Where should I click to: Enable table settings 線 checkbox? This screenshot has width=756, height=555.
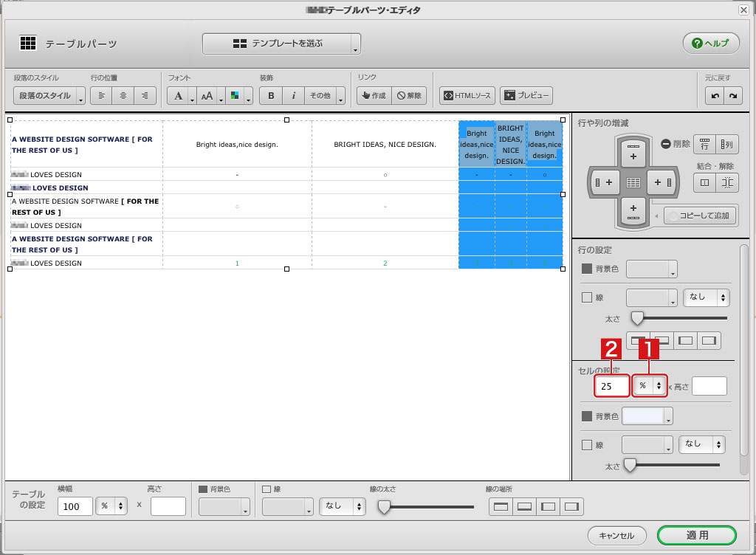(x=267, y=489)
